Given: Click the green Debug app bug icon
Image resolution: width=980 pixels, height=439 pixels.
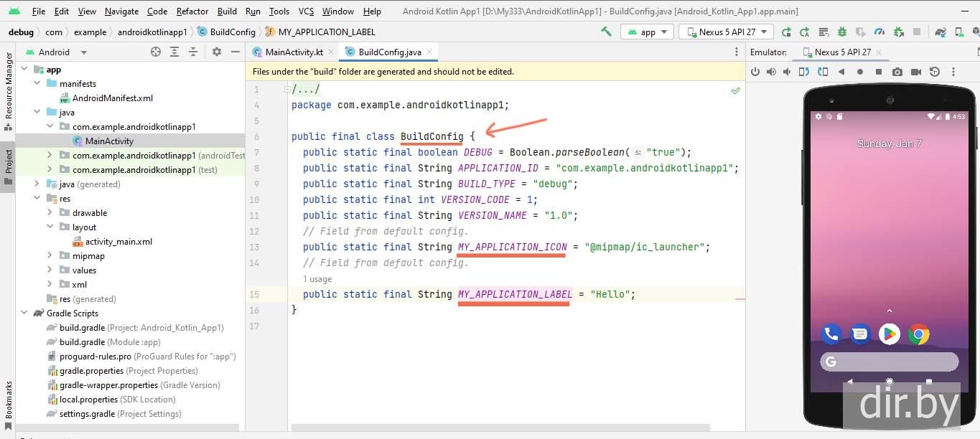Looking at the screenshot, I should coord(841,32).
